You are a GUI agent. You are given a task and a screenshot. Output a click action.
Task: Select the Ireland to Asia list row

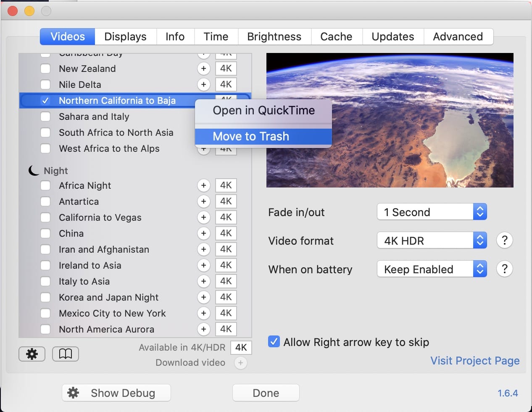[135, 265]
